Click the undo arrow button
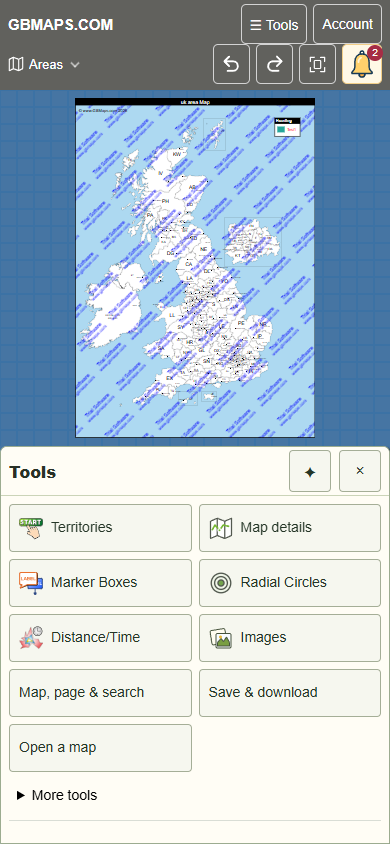This screenshot has width=390, height=844. click(231, 64)
